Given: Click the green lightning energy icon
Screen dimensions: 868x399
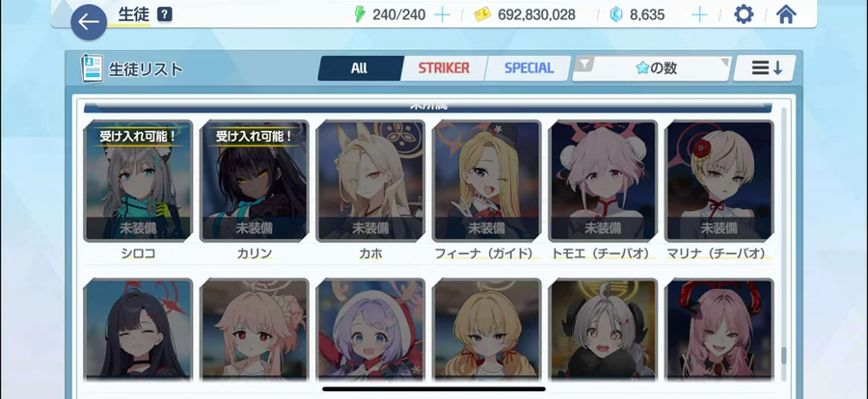Looking at the screenshot, I should click(x=360, y=14).
